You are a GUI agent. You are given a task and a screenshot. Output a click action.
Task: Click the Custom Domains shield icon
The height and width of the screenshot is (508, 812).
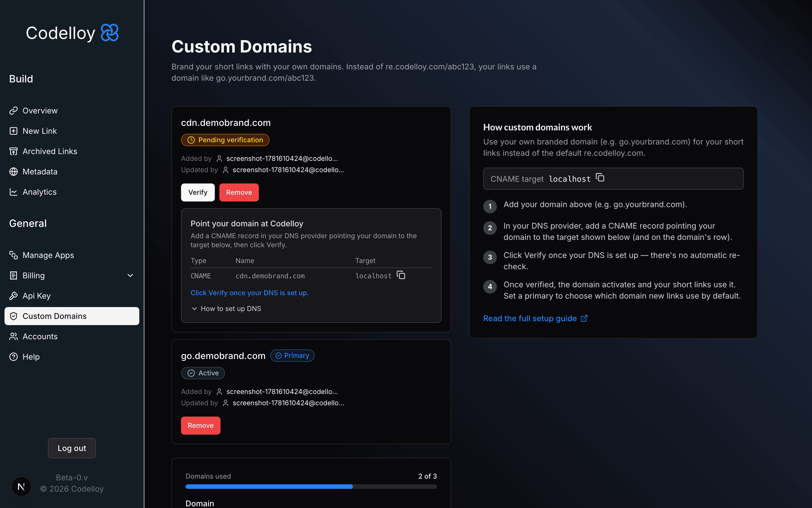[x=14, y=316]
